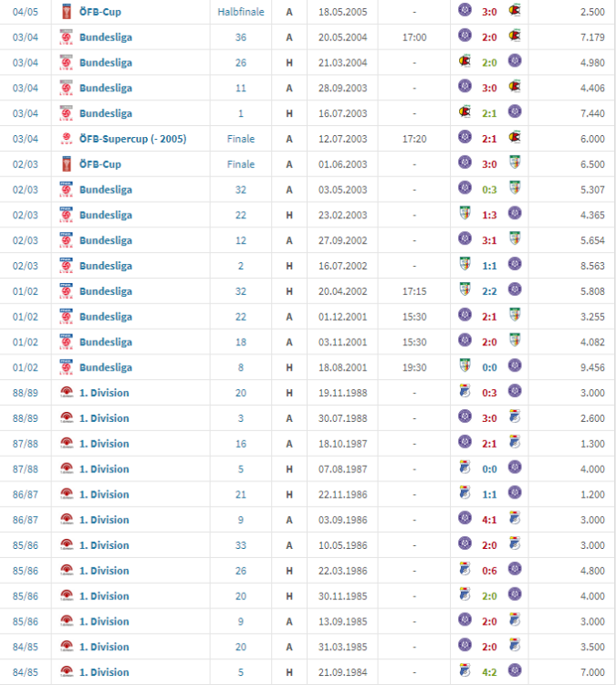Viewport: 616px width, 685px height.
Task: Click ÖFB-Cup logo in the 02/03 Finale row
Action: coord(66,164)
